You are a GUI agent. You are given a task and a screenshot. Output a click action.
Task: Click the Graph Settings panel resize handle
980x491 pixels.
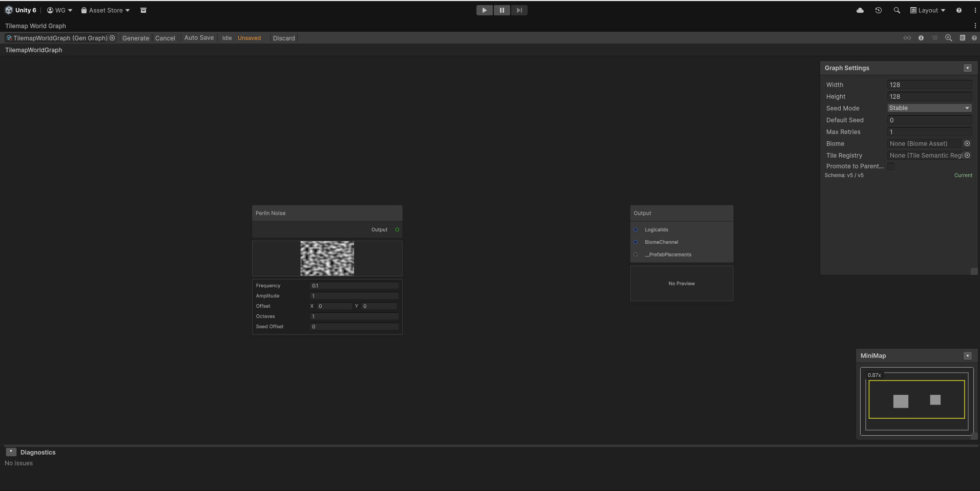point(974,271)
